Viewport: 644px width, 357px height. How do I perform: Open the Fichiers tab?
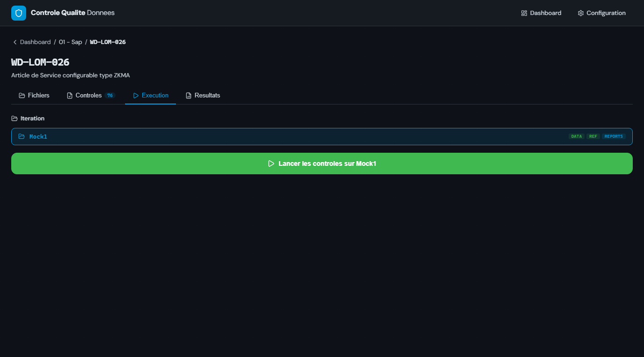(x=34, y=96)
